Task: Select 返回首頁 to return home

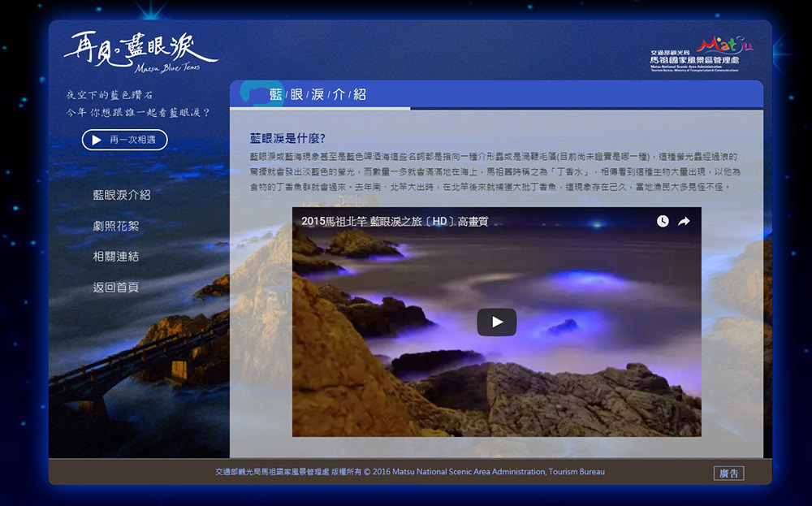Action: [x=116, y=288]
